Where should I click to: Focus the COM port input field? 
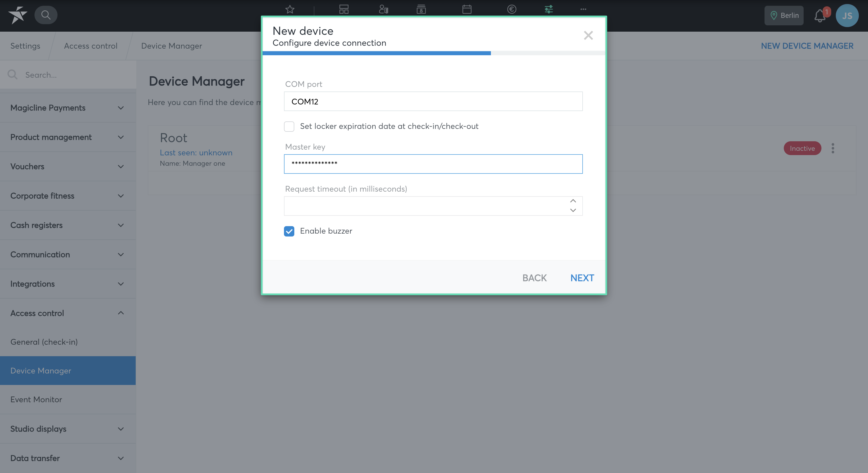(x=433, y=102)
